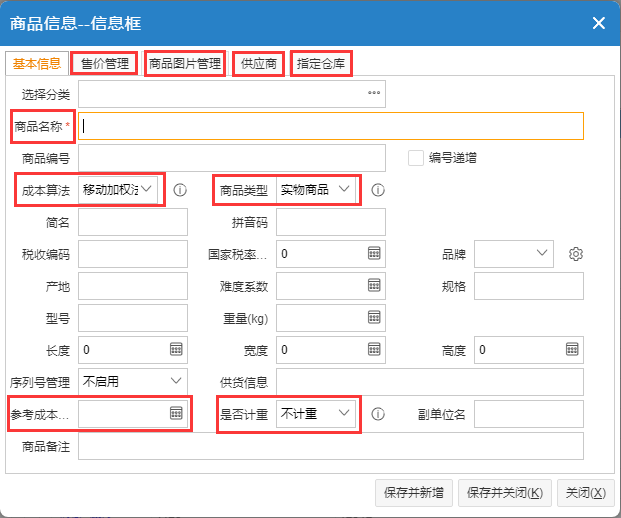
Task: Focus the 商品名称 input field
Action: [x=331, y=126]
